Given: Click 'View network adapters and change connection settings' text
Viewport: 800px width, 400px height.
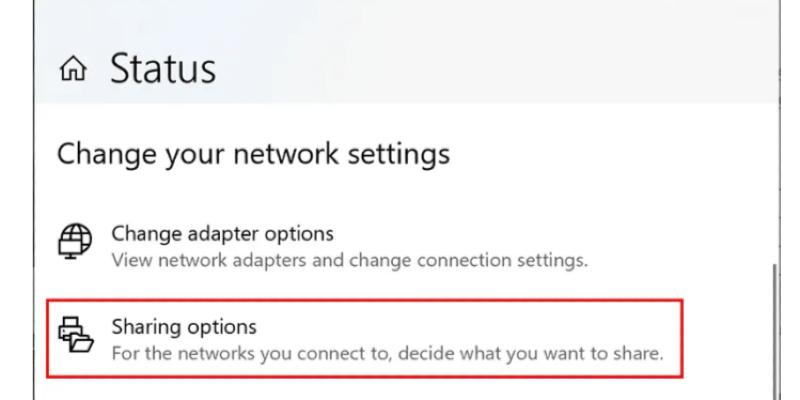Looking at the screenshot, I should (x=349, y=262).
